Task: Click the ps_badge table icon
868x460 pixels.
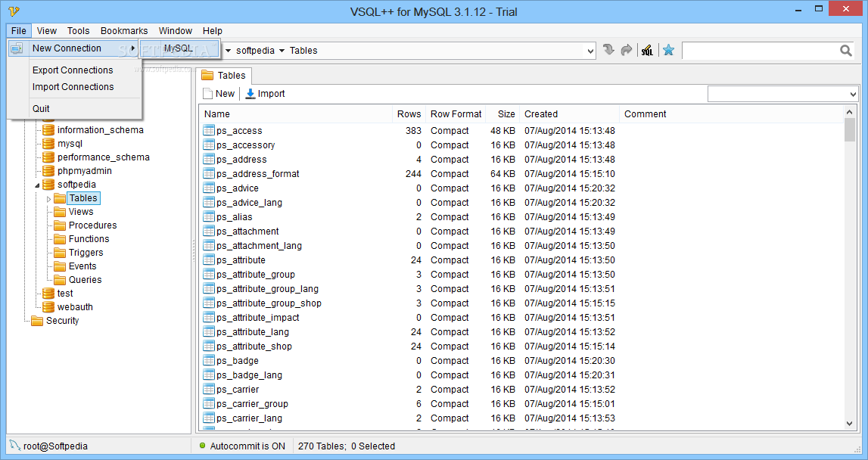Action: point(209,360)
